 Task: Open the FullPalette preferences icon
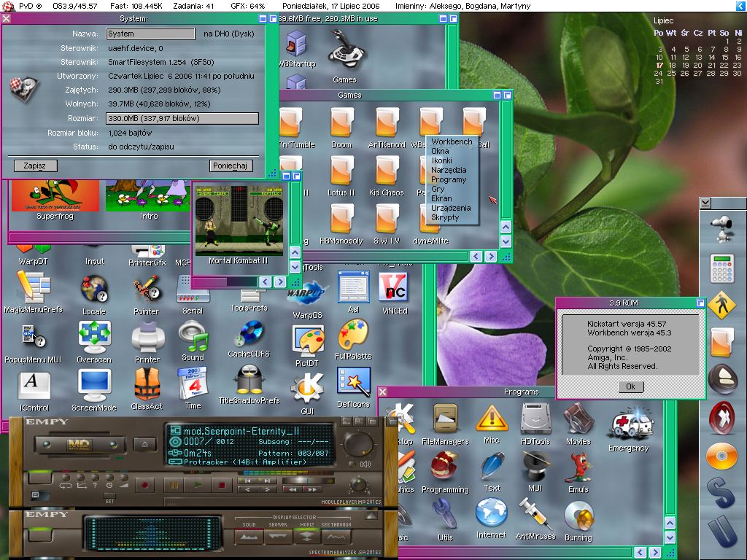click(x=353, y=335)
